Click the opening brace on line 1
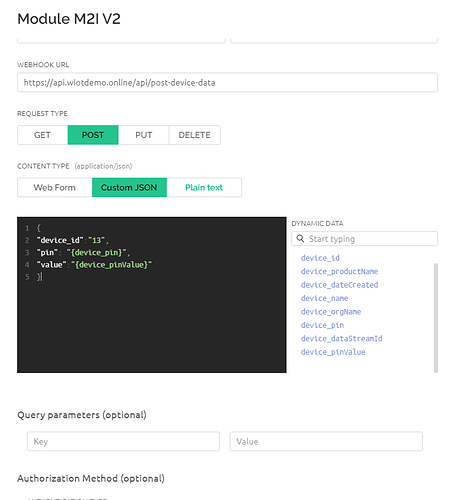 click(x=39, y=228)
